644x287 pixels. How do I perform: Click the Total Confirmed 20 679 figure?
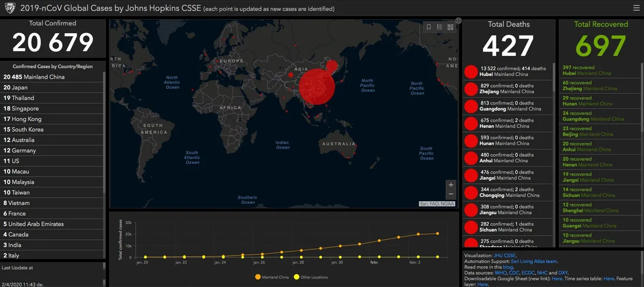pos(53,43)
